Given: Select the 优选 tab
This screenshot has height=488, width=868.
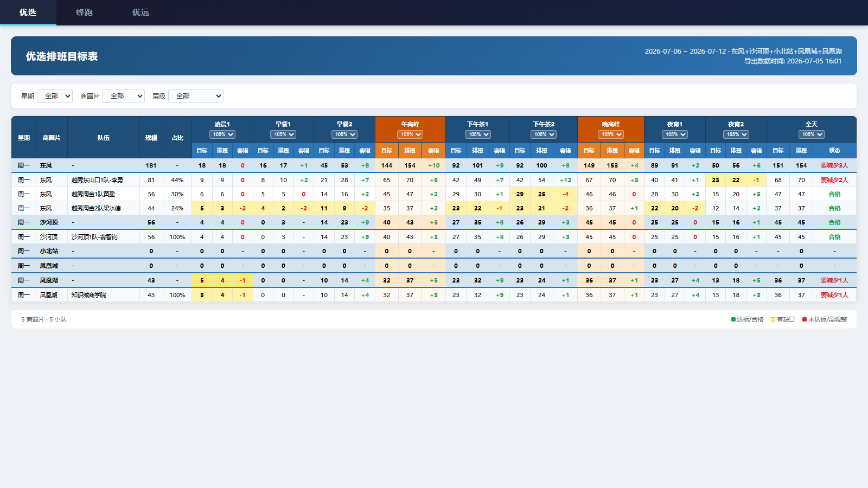Looking at the screenshot, I should click(28, 12).
